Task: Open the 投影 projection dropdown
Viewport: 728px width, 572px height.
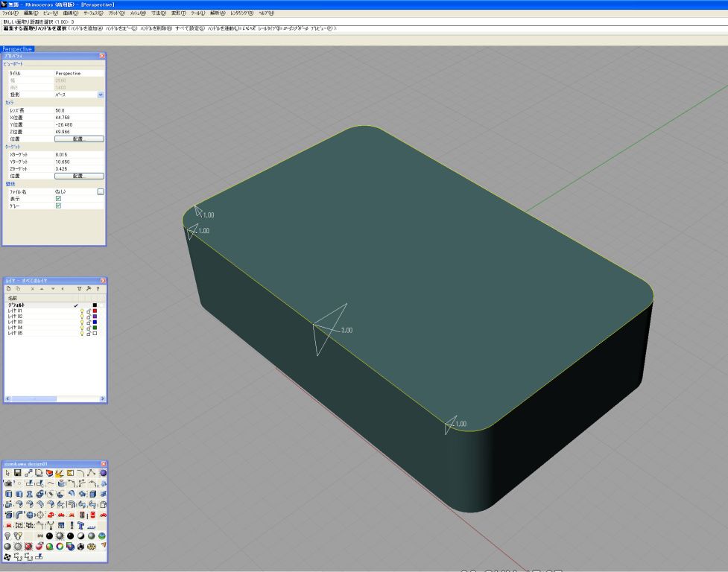Action: point(101,95)
